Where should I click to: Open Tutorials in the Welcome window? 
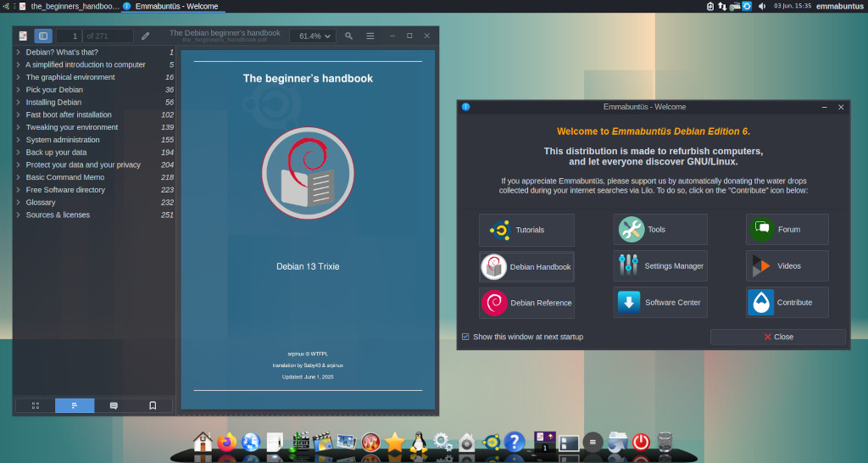tap(526, 230)
